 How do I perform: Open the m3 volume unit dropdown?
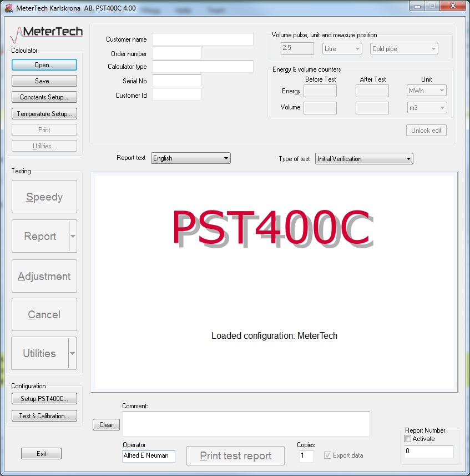[x=427, y=108]
